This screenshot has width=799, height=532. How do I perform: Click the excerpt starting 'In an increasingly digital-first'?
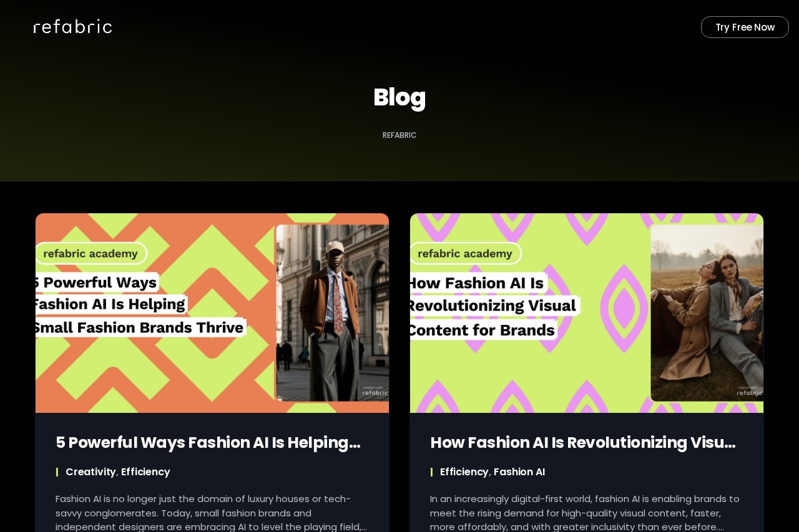coord(585,512)
